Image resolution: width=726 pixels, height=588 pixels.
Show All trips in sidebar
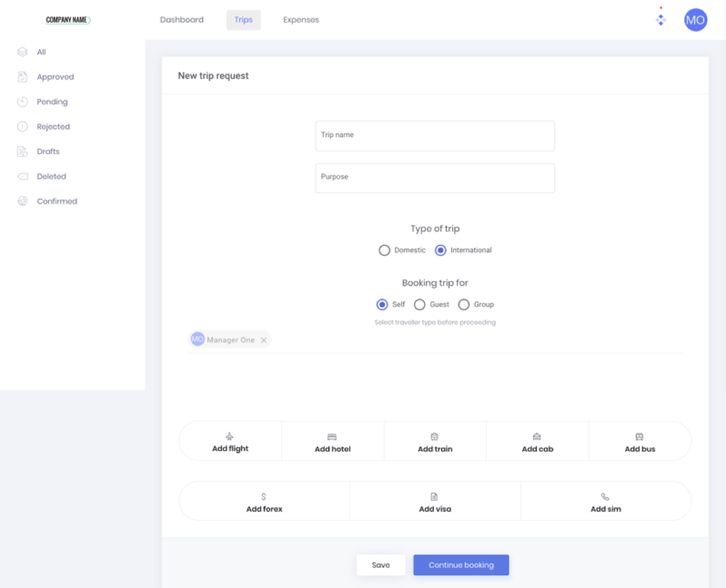coord(41,52)
